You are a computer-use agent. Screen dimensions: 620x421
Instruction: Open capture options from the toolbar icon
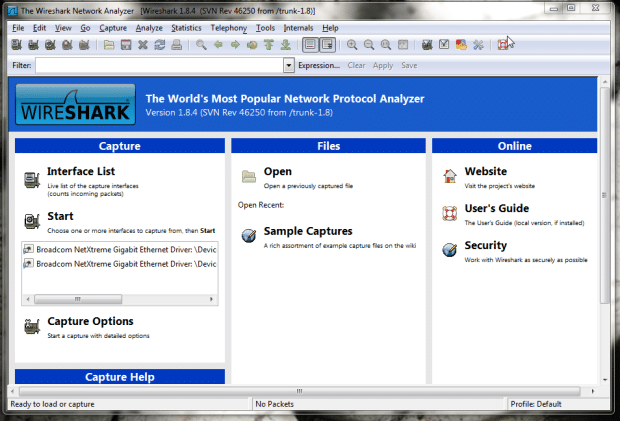34,45
